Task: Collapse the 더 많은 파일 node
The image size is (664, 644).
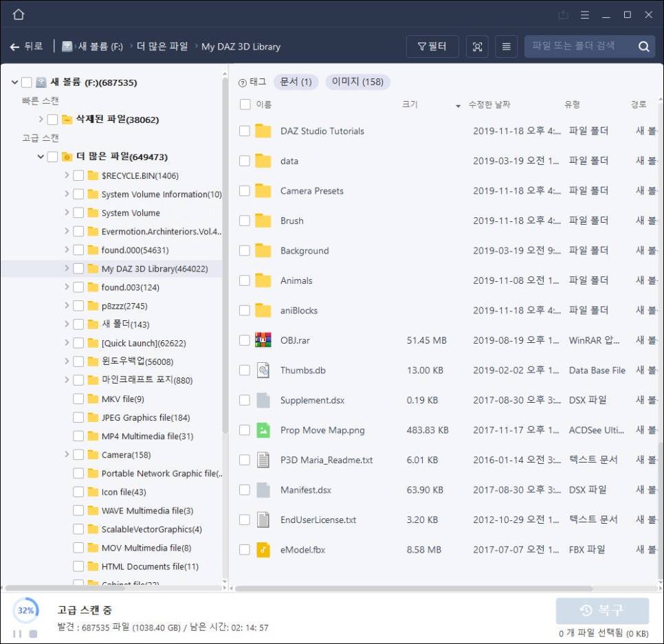Action: click(x=41, y=157)
